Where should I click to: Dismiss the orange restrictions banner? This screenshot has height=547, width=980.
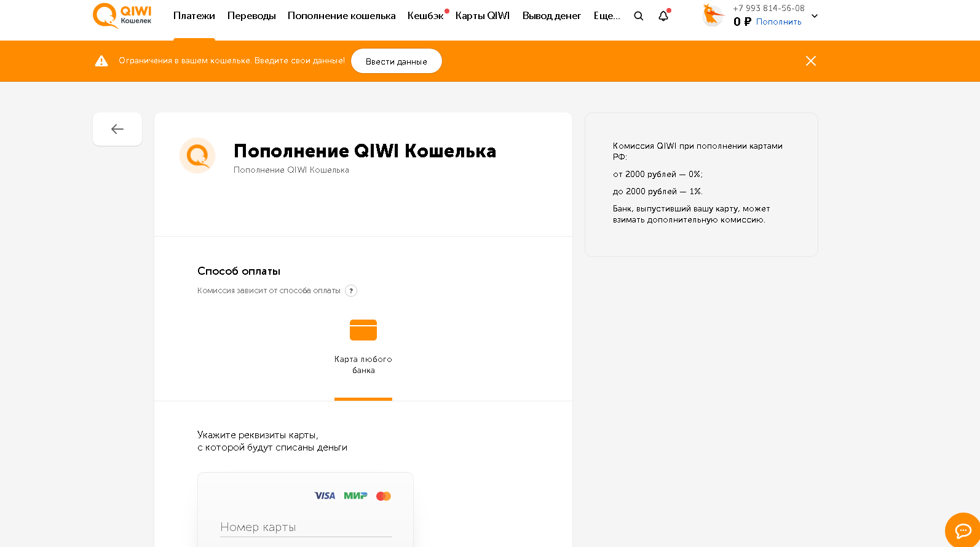(x=811, y=61)
